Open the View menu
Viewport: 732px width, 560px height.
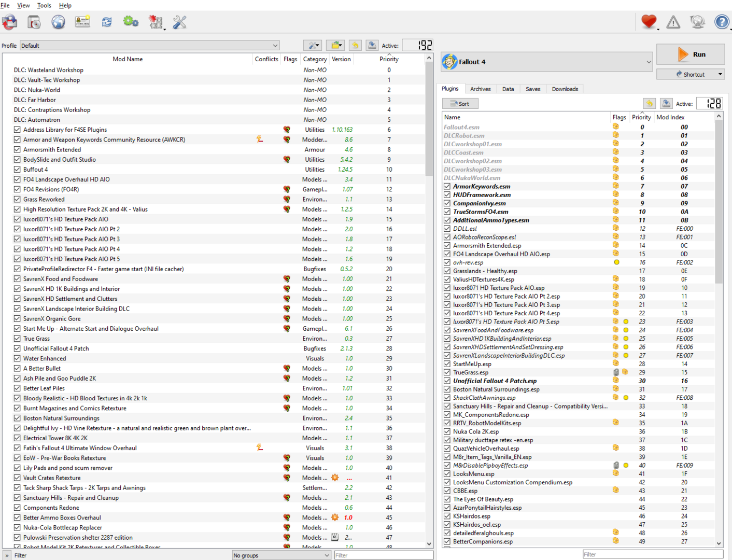click(23, 5)
